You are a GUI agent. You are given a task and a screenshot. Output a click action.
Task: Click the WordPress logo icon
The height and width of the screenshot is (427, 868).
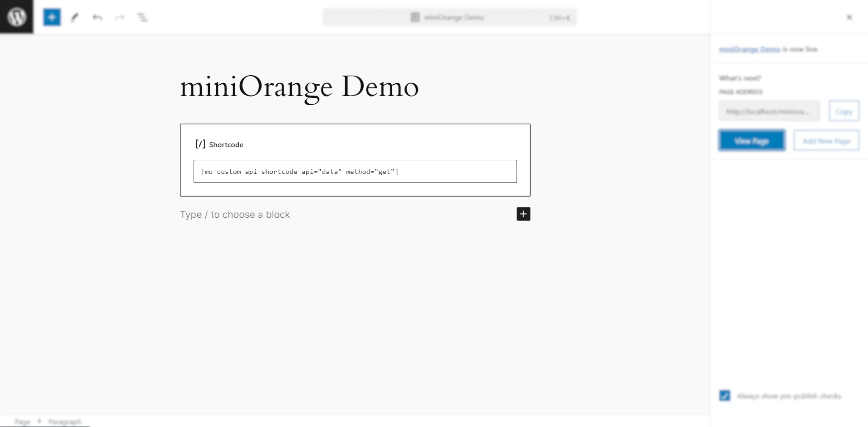16,17
